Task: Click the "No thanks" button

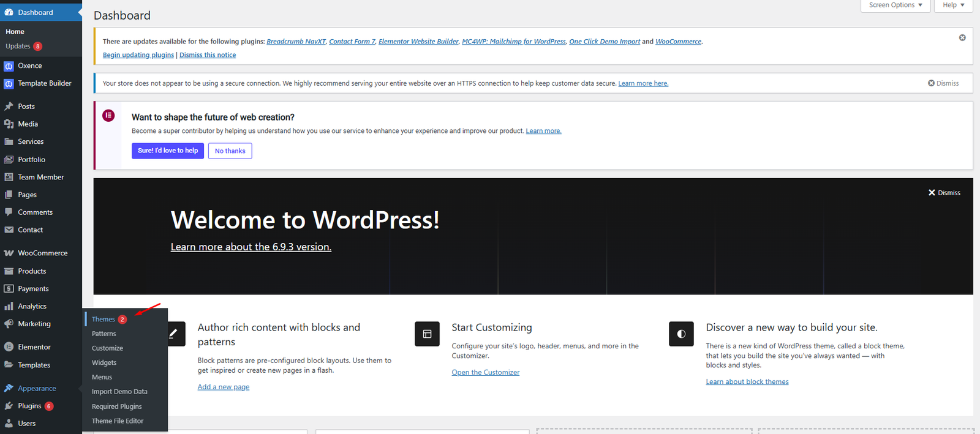Action: tap(230, 151)
